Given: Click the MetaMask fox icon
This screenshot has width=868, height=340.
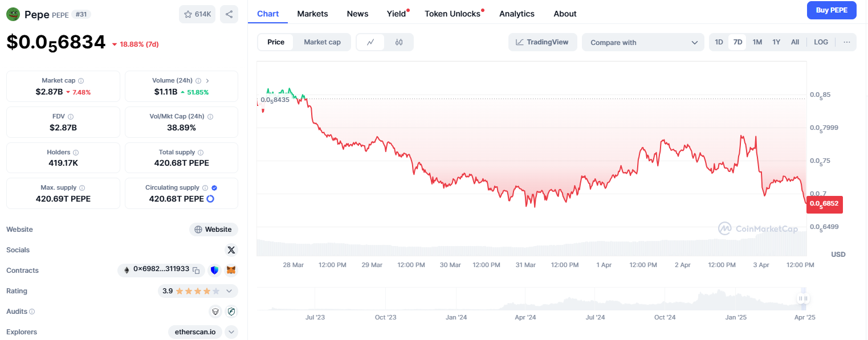Looking at the screenshot, I should point(231,270).
